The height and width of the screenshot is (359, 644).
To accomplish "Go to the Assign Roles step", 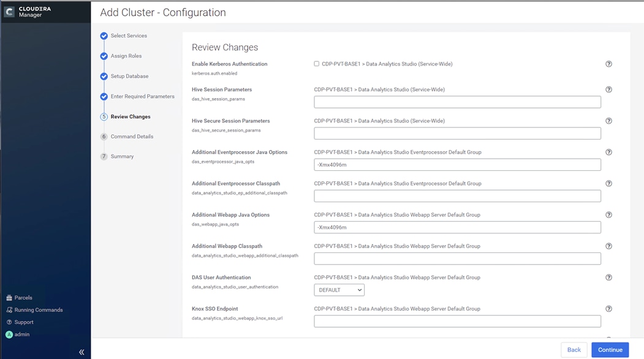I will point(126,56).
